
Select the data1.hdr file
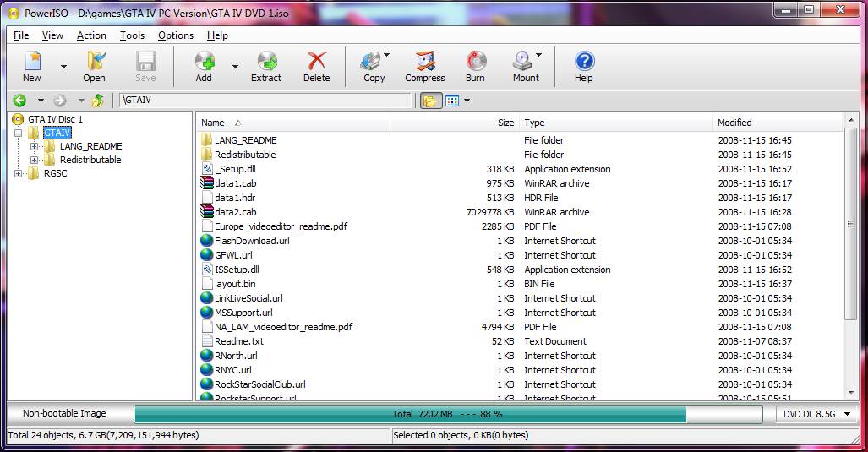click(235, 198)
